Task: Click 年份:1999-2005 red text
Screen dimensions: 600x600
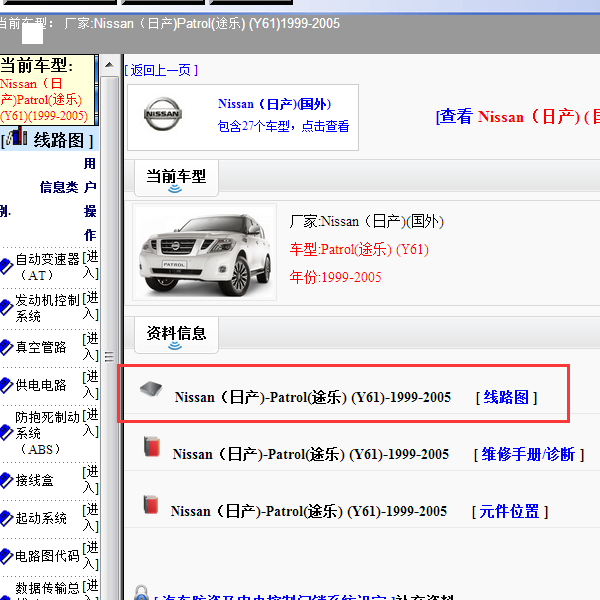Action: pyautogui.click(x=336, y=277)
